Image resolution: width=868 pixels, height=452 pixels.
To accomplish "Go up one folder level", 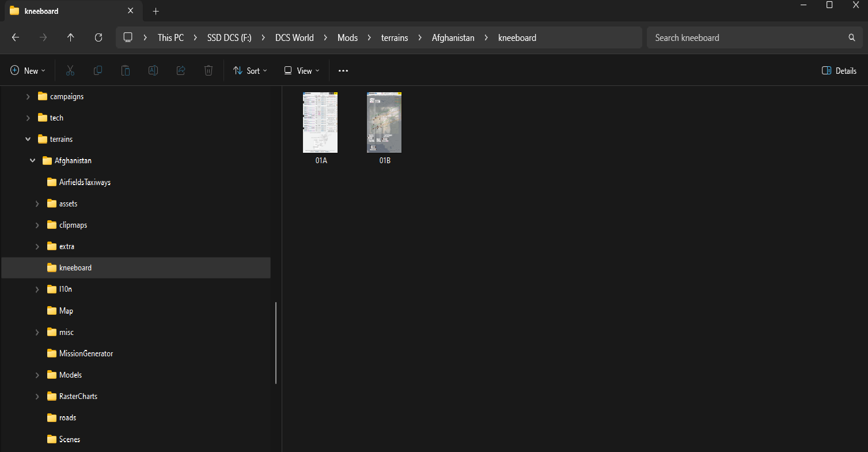I will (x=71, y=37).
